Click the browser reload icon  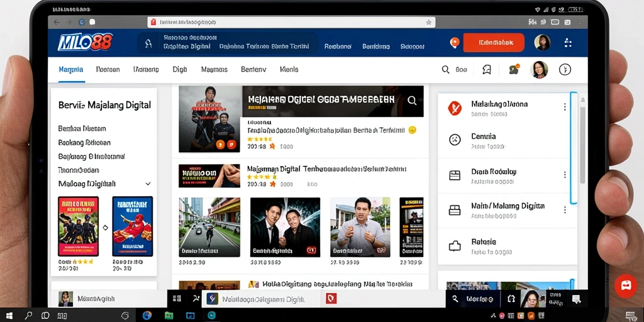[x=81, y=22]
